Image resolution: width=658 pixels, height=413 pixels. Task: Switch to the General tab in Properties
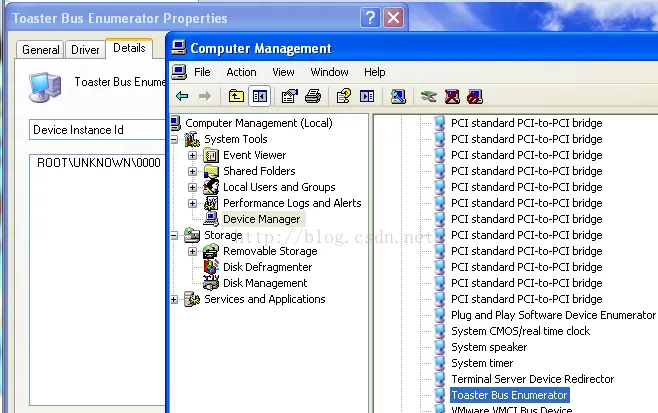tap(40, 50)
